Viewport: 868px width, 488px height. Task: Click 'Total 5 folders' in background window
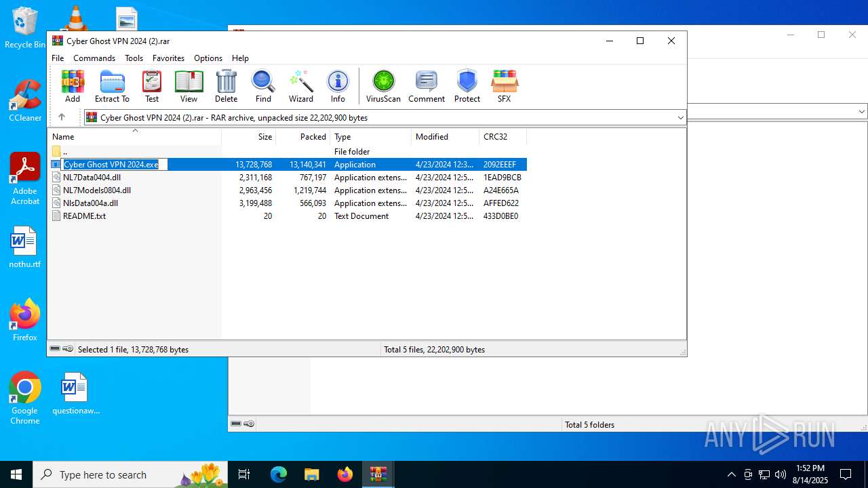click(589, 425)
